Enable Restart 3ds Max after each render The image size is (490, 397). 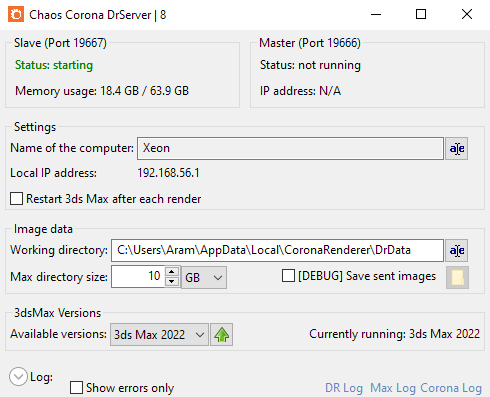click(x=16, y=199)
